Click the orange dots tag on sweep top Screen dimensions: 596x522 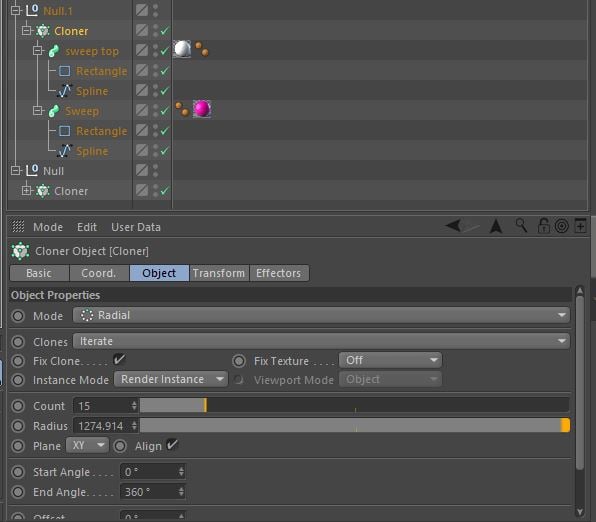coord(202,49)
